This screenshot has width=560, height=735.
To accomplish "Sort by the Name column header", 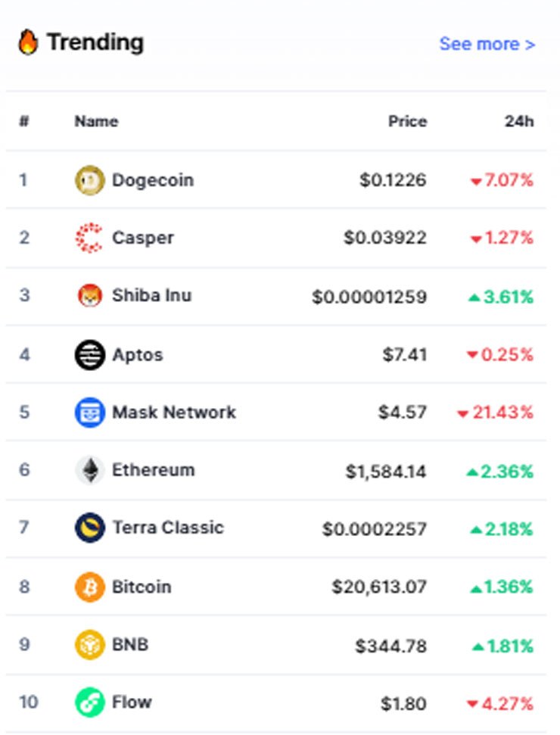I will [96, 121].
